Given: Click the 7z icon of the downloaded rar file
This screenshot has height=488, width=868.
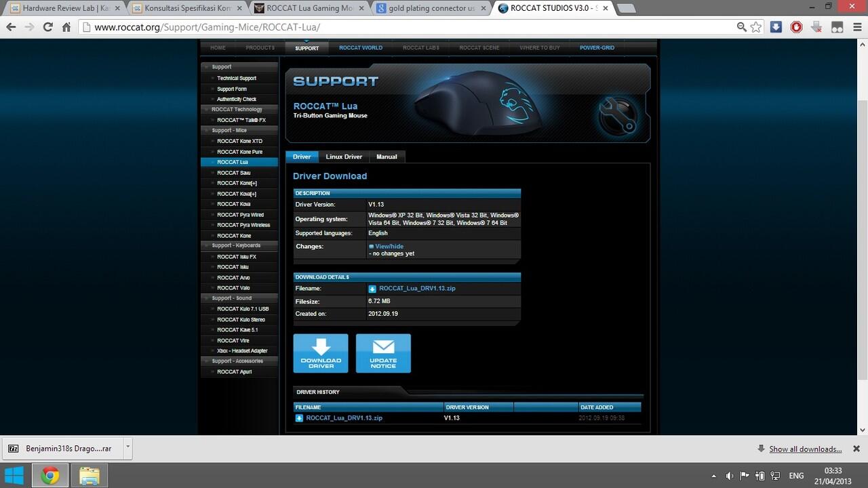Looking at the screenshot, I should (14, 449).
